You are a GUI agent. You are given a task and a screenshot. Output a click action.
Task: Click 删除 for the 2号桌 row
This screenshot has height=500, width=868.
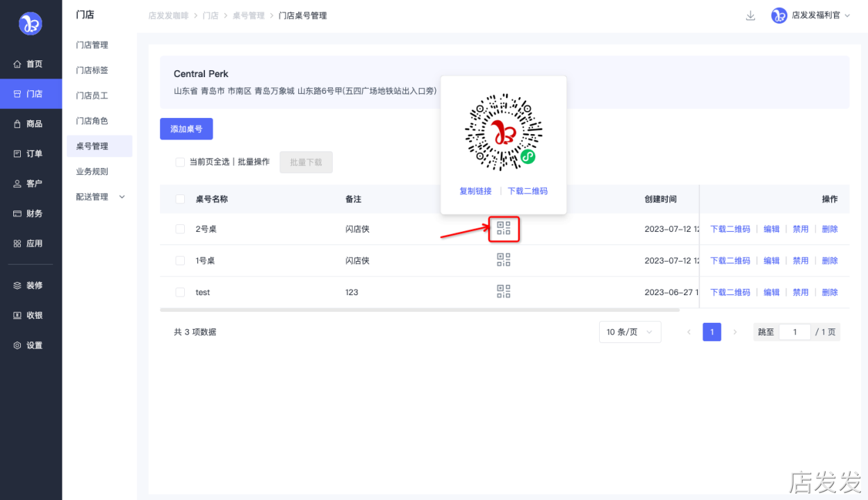point(830,228)
